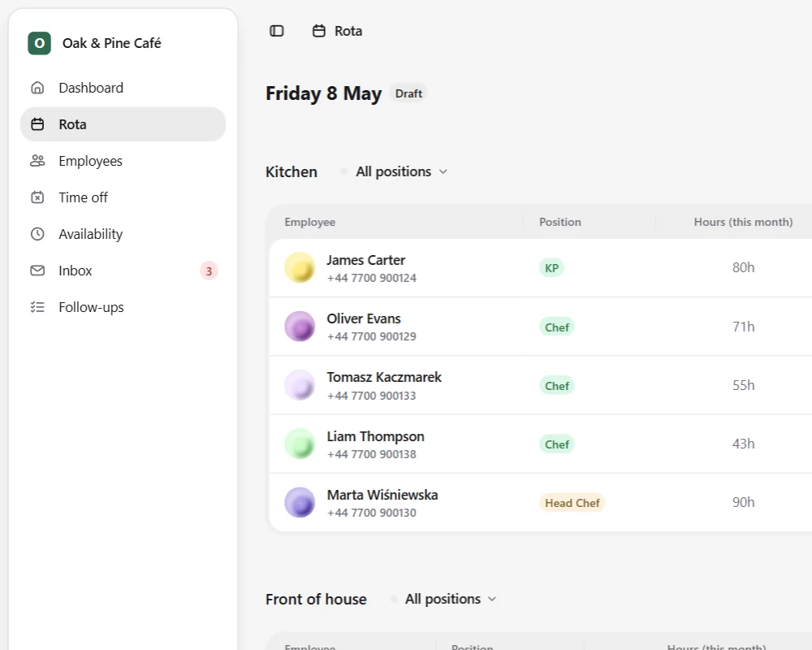This screenshot has width=812, height=650.
Task: Open the Time off section
Action: coord(123,197)
